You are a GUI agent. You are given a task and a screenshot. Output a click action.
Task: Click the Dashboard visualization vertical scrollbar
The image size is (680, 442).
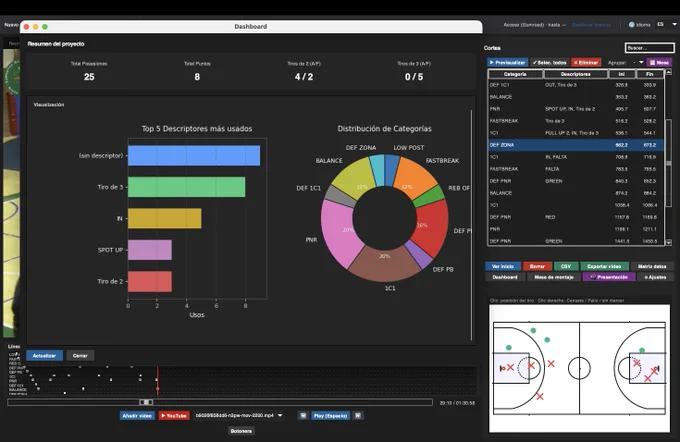471,225
